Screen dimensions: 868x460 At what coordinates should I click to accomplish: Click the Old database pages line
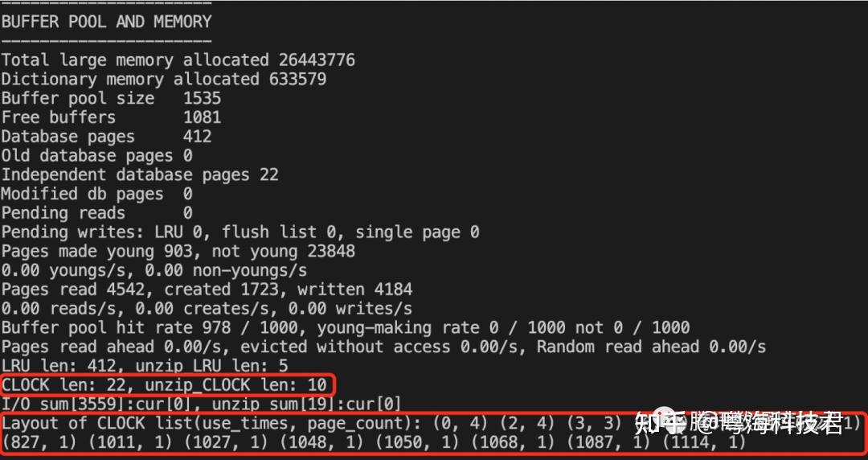coord(97,156)
